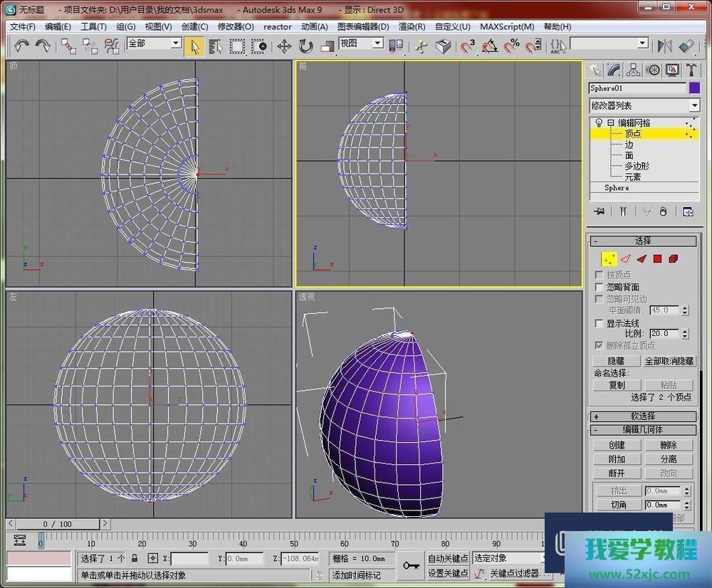The height and width of the screenshot is (588, 712).
Task: Choose Polygon sub-object selection icon
Action: [657, 259]
